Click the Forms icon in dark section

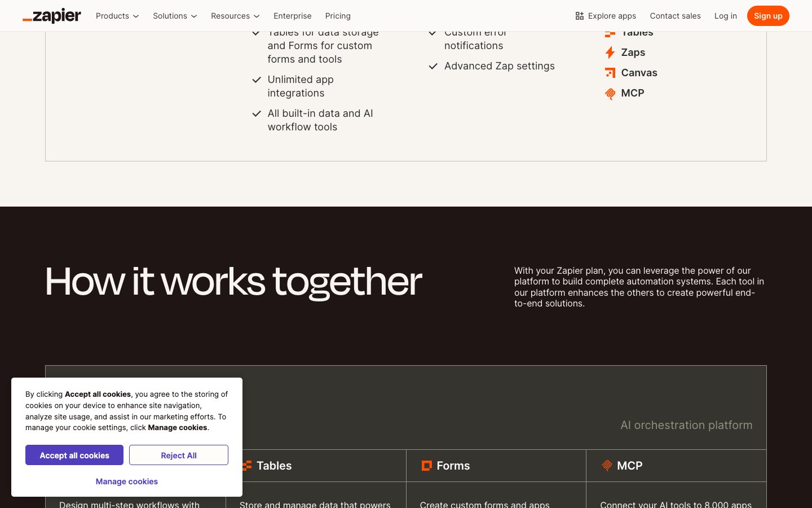click(x=427, y=466)
